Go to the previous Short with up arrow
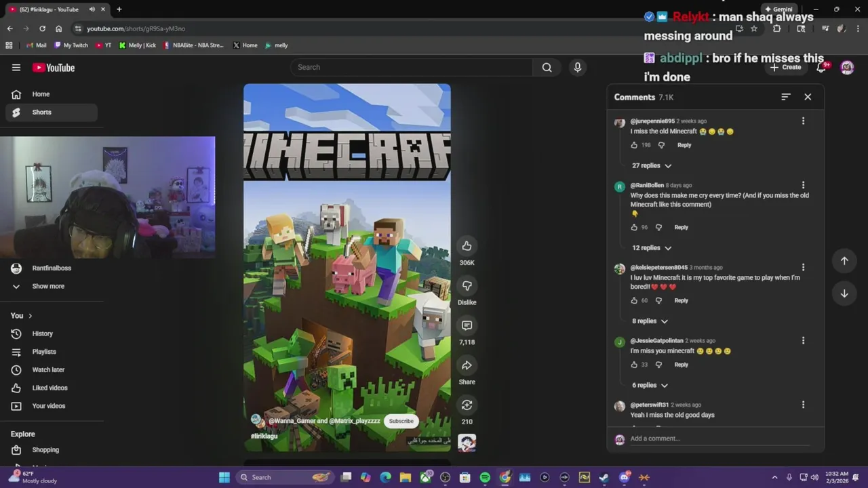Viewport: 868px width, 488px height. pos(844,261)
